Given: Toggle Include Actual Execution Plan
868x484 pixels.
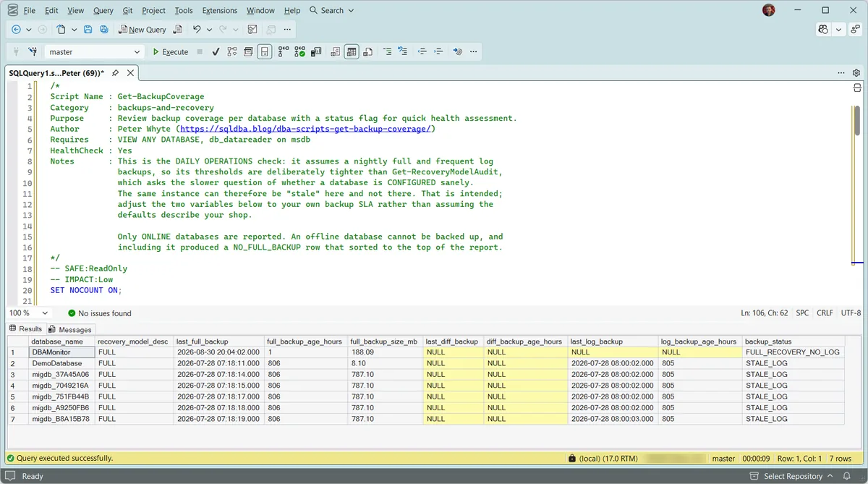Looking at the screenshot, I should tap(283, 52).
